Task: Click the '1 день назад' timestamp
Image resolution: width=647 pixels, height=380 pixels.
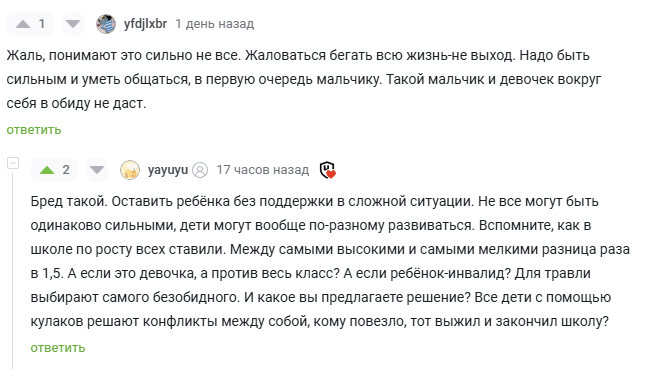Action: pyautogui.click(x=215, y=24)
